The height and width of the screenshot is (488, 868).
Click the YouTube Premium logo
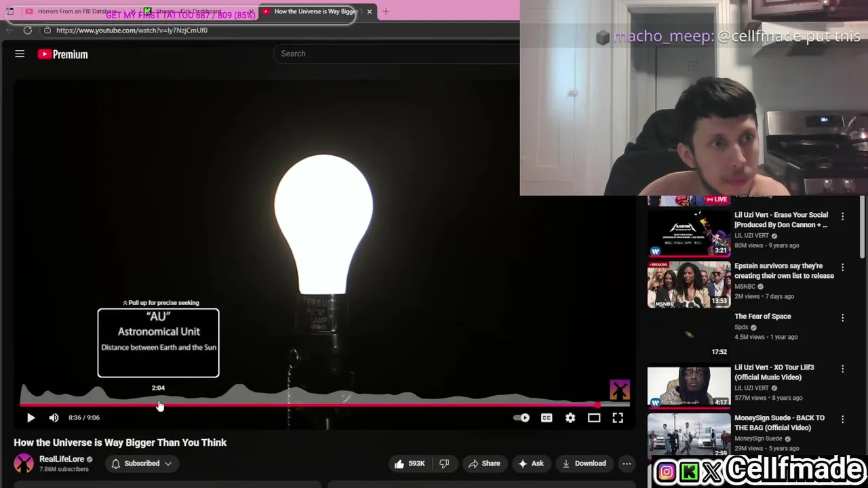[x=62, y=54]
